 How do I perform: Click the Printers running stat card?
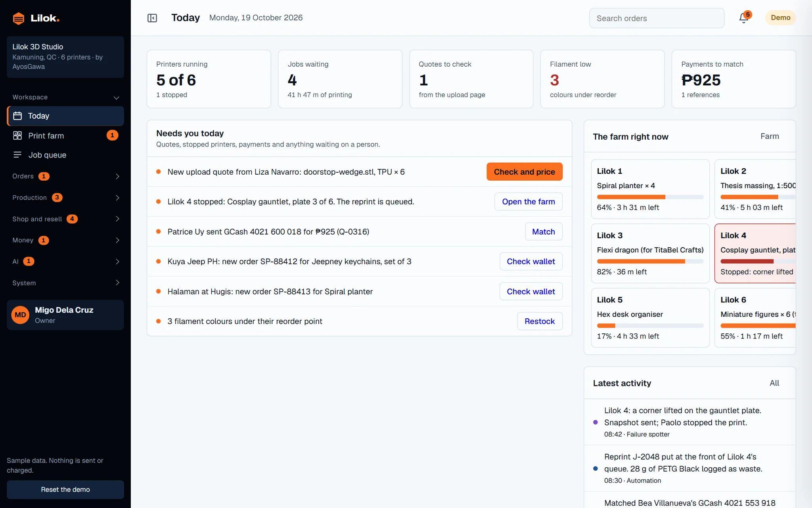[x=209, y=79]
